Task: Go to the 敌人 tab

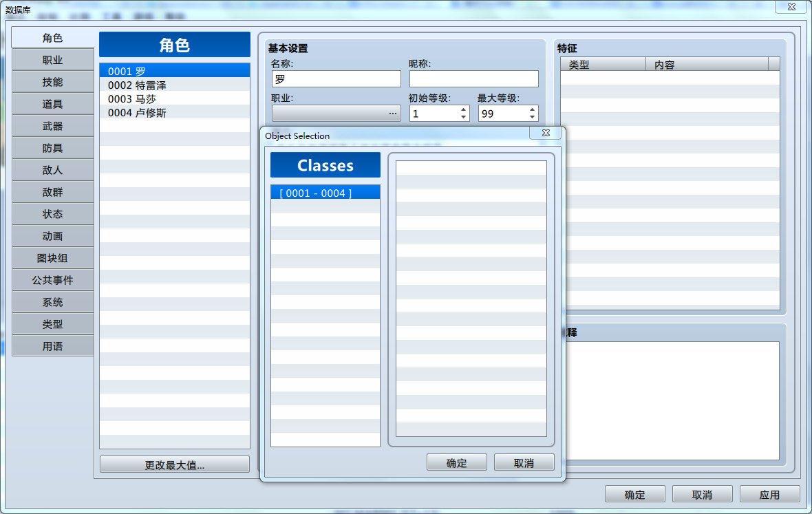Action: pos(52,170)
